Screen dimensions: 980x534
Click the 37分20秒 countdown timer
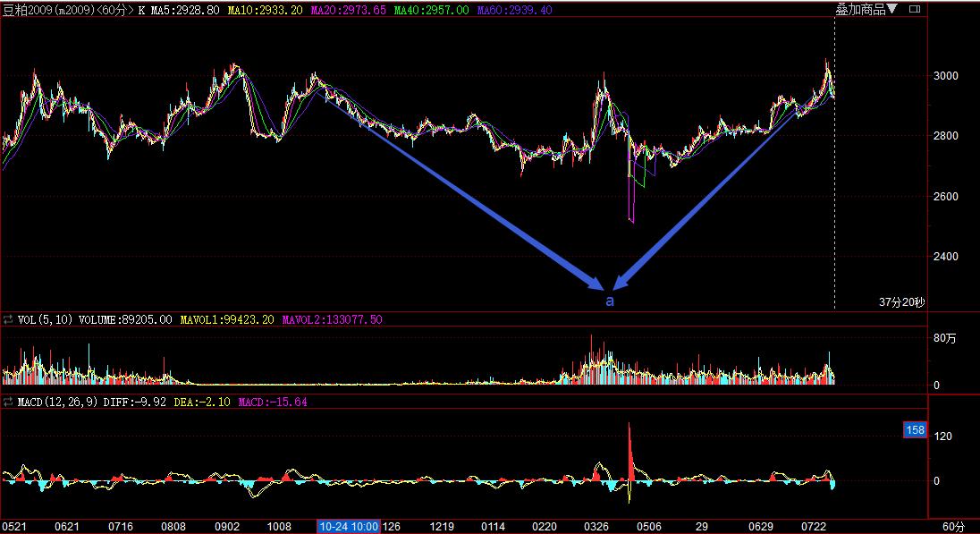click(x=902, y=302)
